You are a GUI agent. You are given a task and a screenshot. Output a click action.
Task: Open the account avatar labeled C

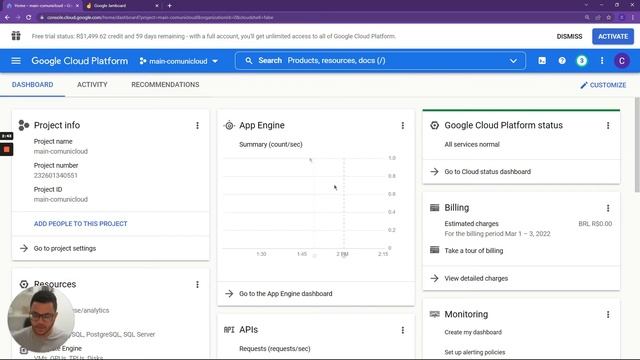(622, 61)
